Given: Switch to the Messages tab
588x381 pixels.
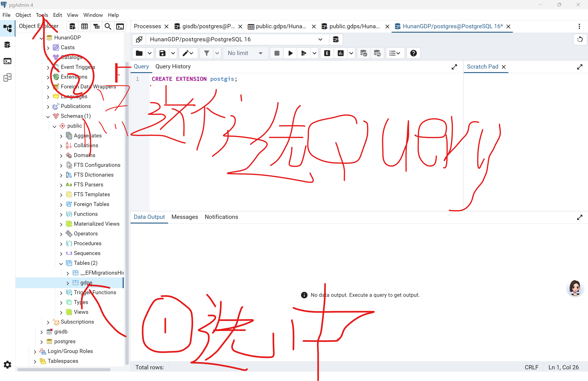Looking at the screenshot, I should (x=184, y=217).
